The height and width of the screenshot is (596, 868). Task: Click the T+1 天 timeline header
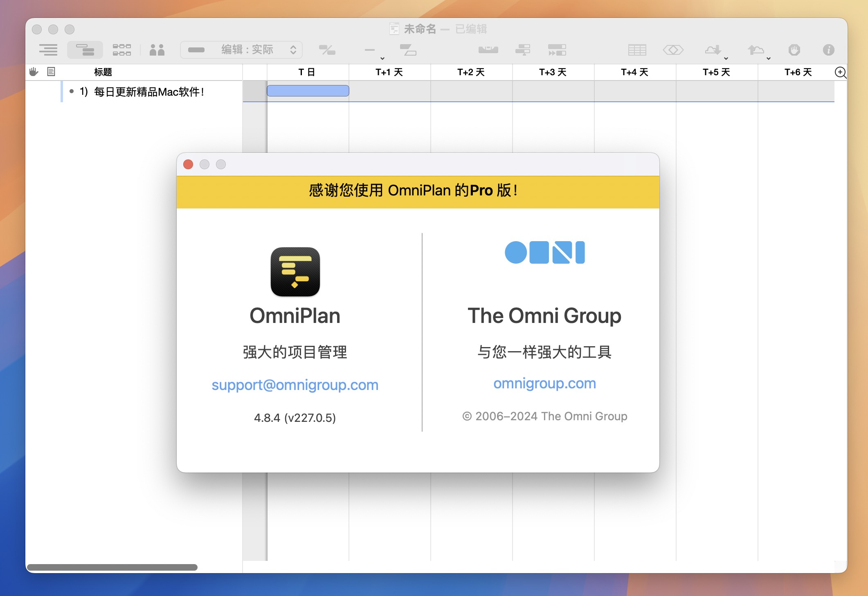tap(389, 72)
